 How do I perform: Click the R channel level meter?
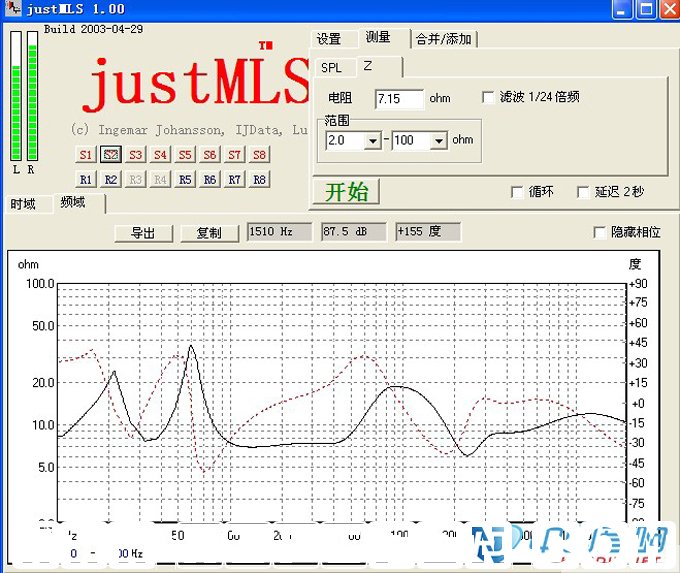click(33, 96)
